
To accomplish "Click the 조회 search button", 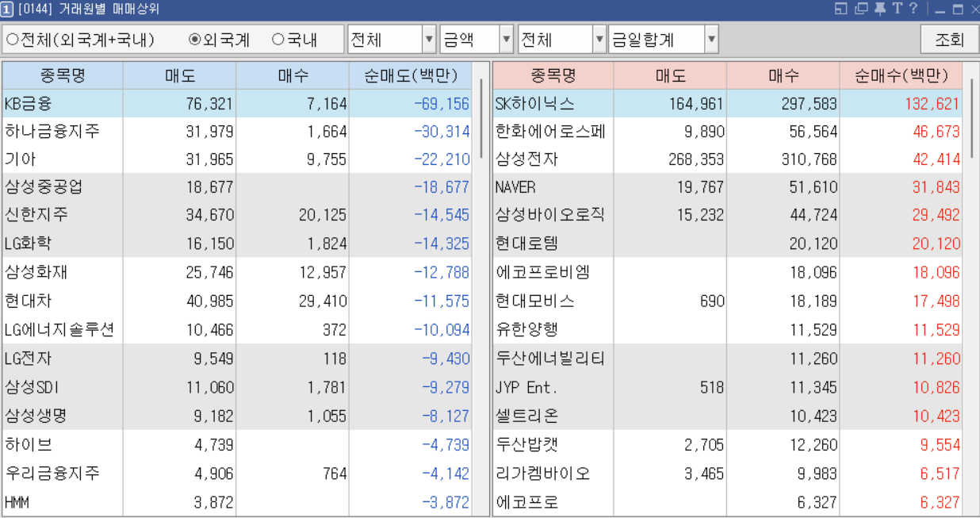I will [949, 39].
